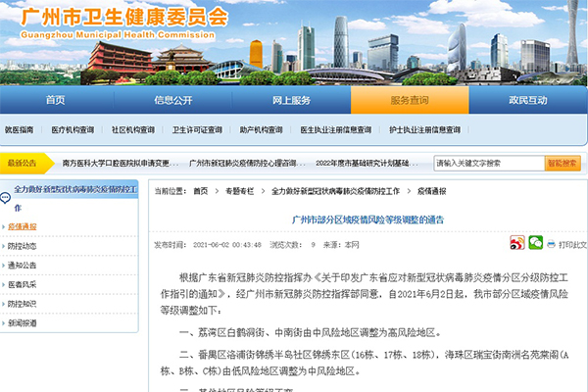Select 医者风采 in the left sidebar
This screenshot has height=392, width=588.
[x=23, y=285]
